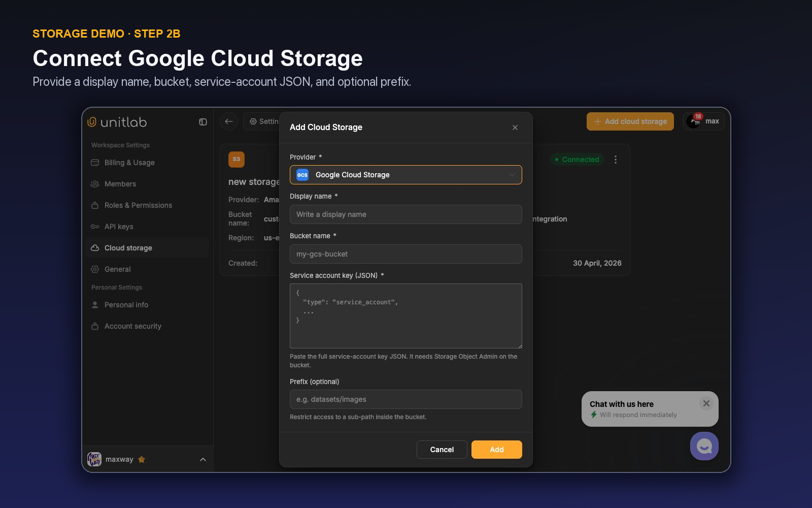Dismiss the Chat with us here popup
This screenshot has height=508, width=812.
click(x=706, y=403)
